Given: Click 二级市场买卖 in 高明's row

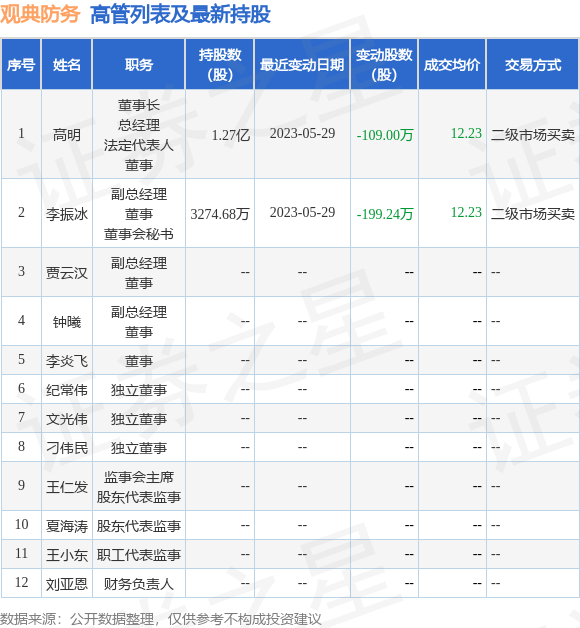Looking at the screenshot, I should point(533,135).
